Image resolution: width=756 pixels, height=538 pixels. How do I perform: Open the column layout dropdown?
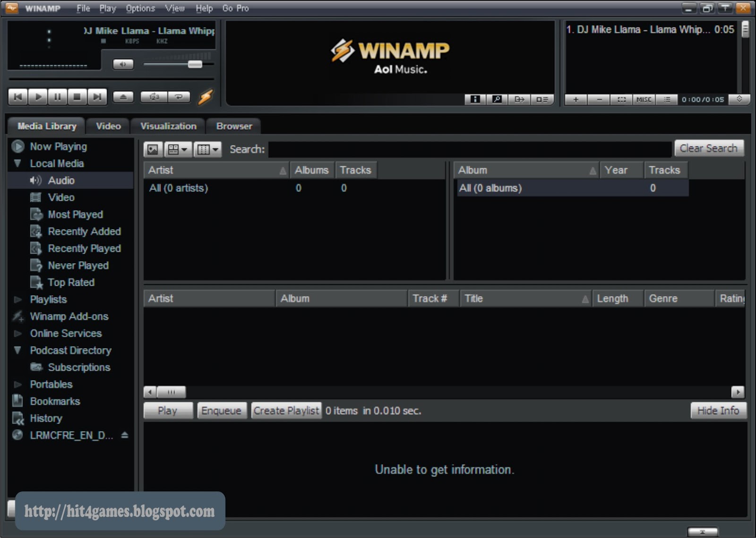207,149
